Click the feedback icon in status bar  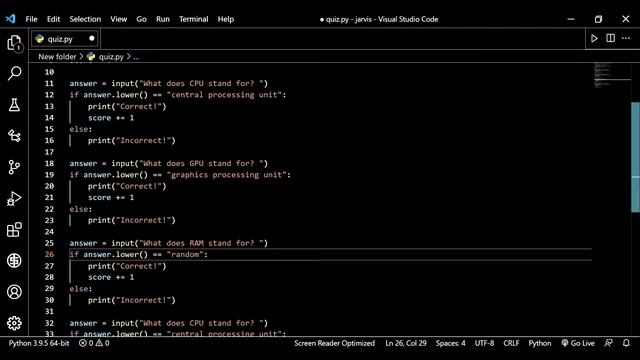[608, 343]
